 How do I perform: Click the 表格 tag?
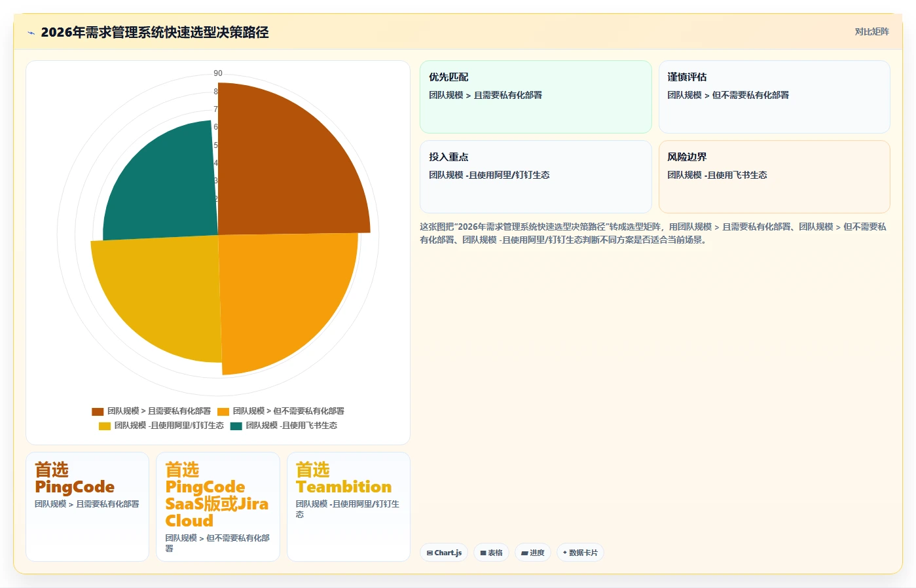point(491,553)
